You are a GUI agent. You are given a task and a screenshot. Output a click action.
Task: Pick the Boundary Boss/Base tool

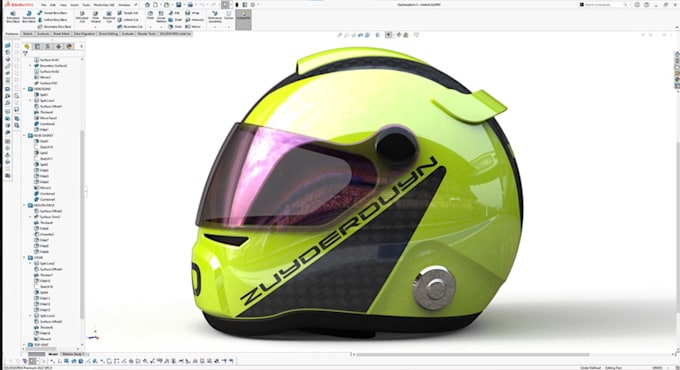pos(54,26)
